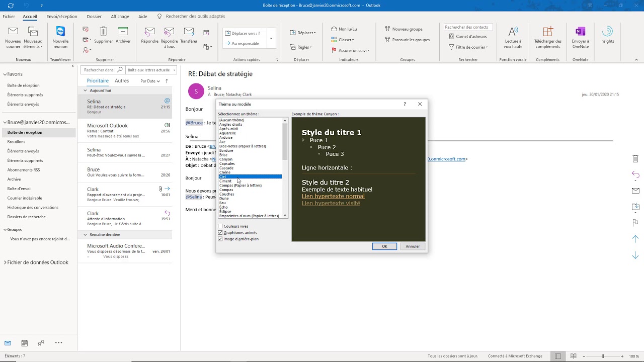Open Télécharger des compléments

click(x=548, y=37)
